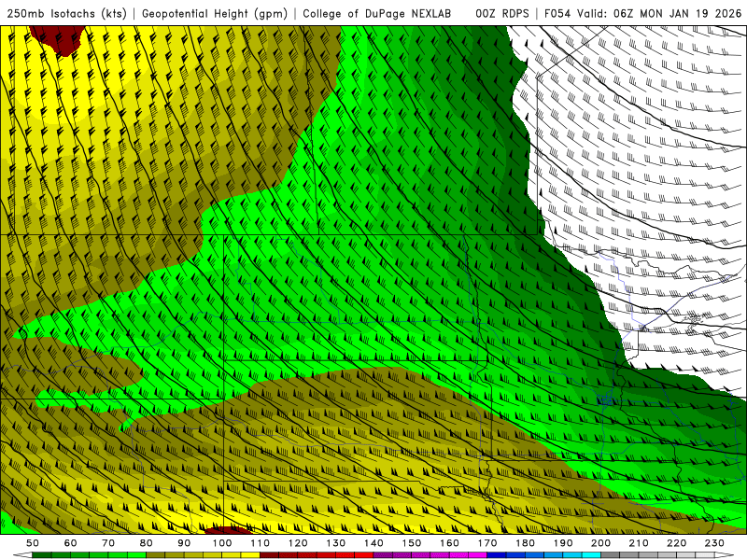Viewport: 747px width, 560px height.
Task: Click the 210 knot colorbar label
Action: [x=640, y=543]
